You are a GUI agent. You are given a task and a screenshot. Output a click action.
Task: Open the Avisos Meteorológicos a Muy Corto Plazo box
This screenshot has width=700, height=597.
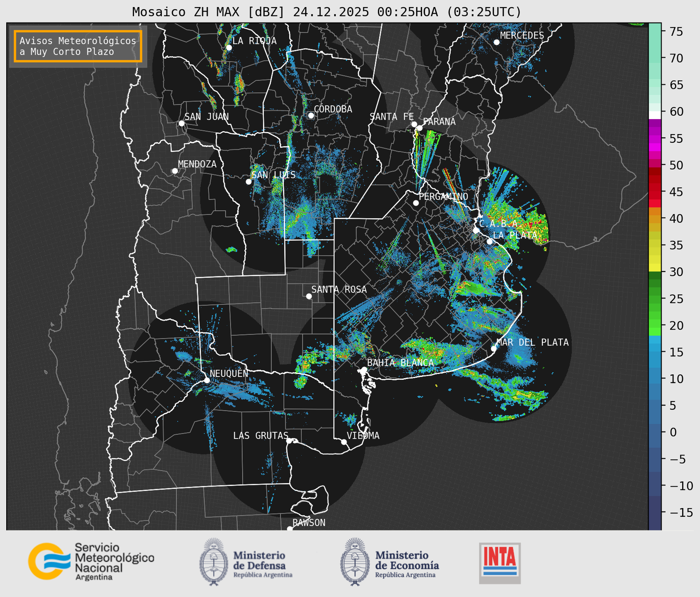tap(78, 46)
